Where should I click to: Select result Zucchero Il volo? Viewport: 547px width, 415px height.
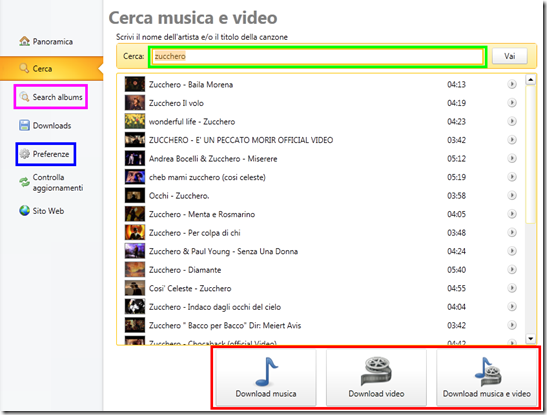(321, 103)
